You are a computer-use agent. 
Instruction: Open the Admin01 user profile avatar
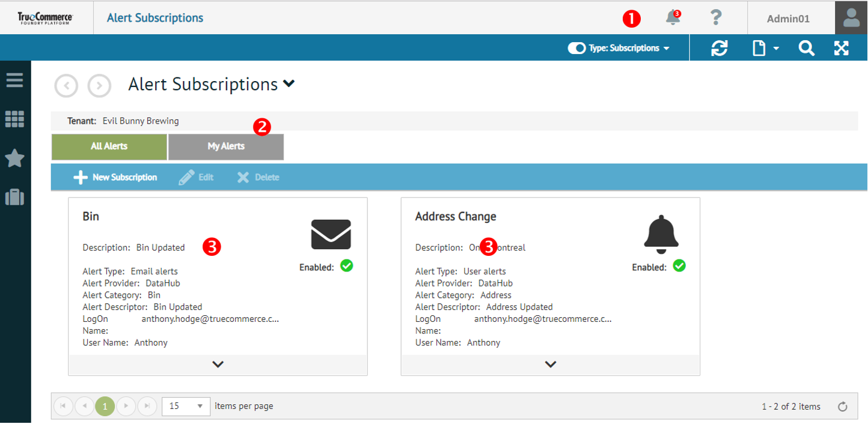tap(851, 18)
